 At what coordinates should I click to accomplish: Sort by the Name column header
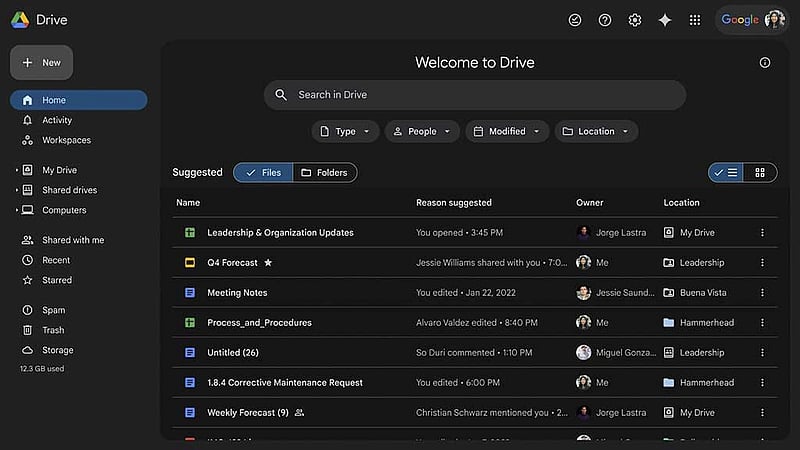tap(188, 203)
